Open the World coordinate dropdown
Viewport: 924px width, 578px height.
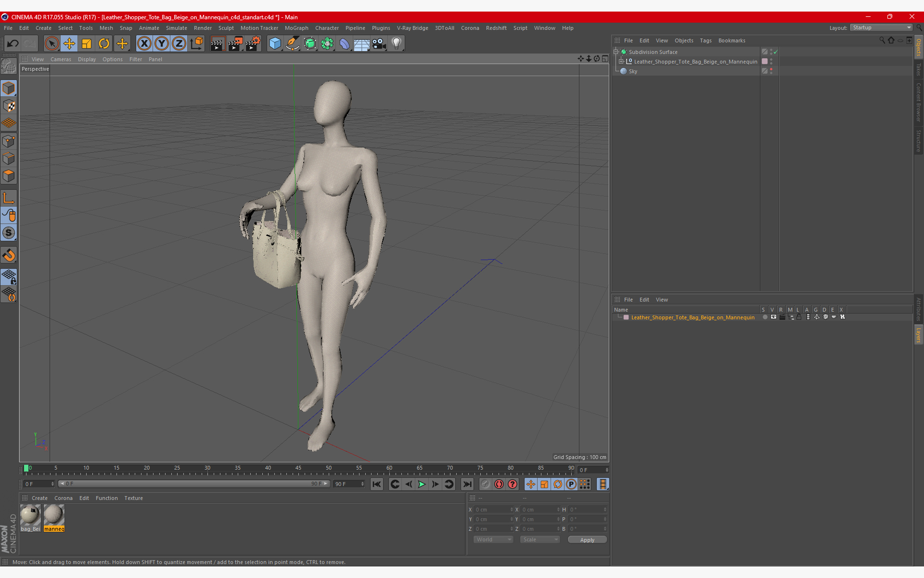click(x=493, y=539)
